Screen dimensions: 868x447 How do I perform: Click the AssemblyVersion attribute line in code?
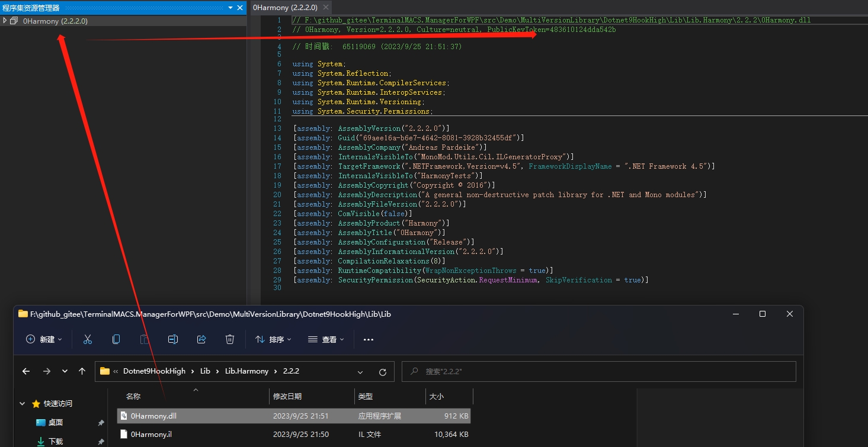[371, 128]
